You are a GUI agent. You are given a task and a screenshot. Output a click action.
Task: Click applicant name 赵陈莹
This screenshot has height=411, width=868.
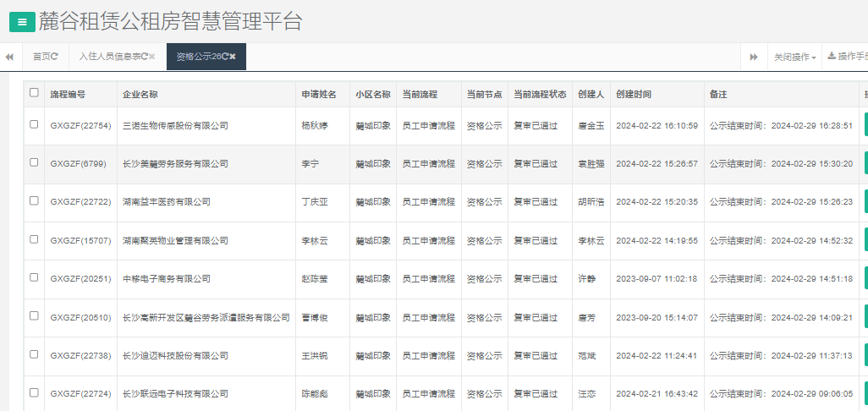[x=315, y=279]
